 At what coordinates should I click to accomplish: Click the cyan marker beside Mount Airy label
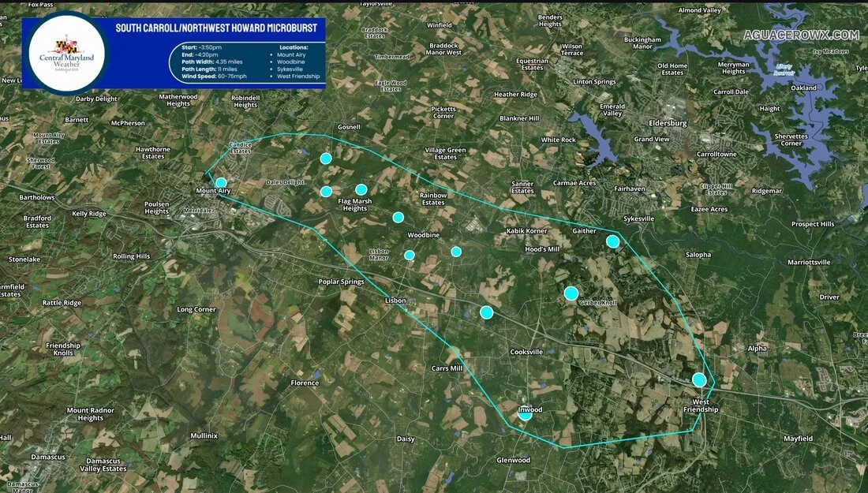point(221,182)
